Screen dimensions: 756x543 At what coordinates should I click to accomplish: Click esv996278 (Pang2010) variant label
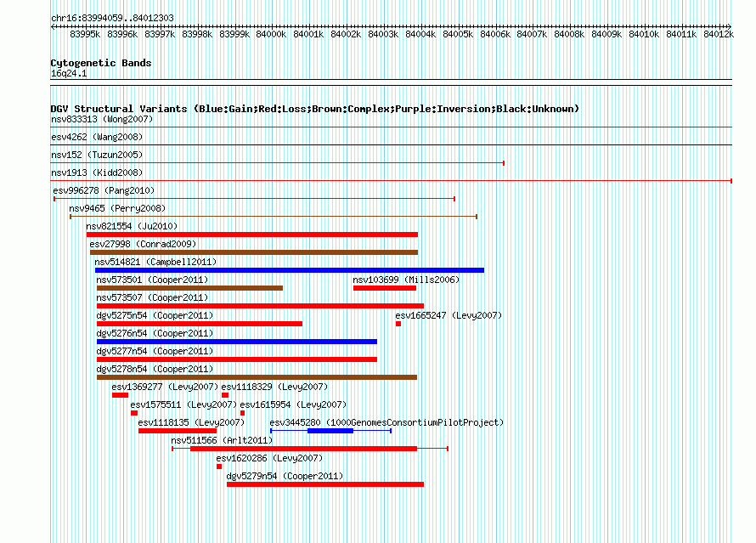click(x=104, y=190)
